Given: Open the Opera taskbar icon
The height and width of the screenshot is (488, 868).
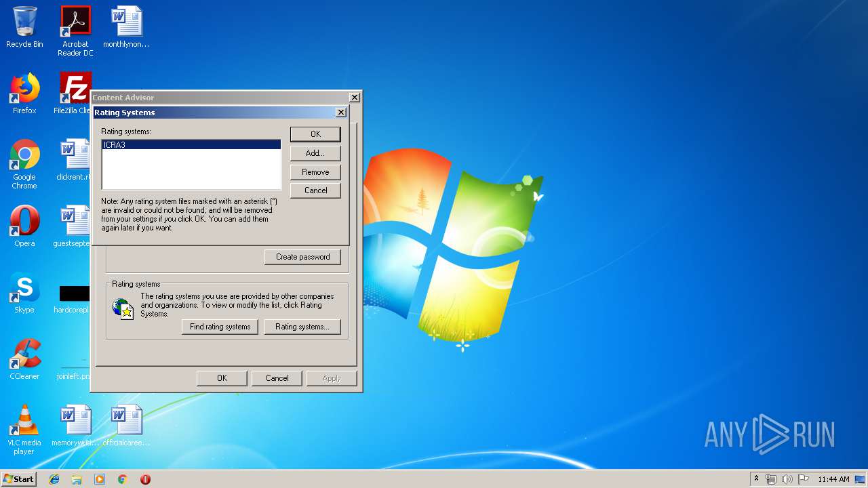Looking at the screenshot, I should [145, 479].
